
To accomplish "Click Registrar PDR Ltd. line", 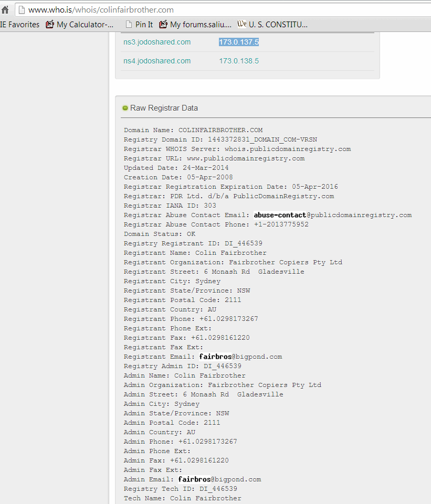I will click(229, 196).
